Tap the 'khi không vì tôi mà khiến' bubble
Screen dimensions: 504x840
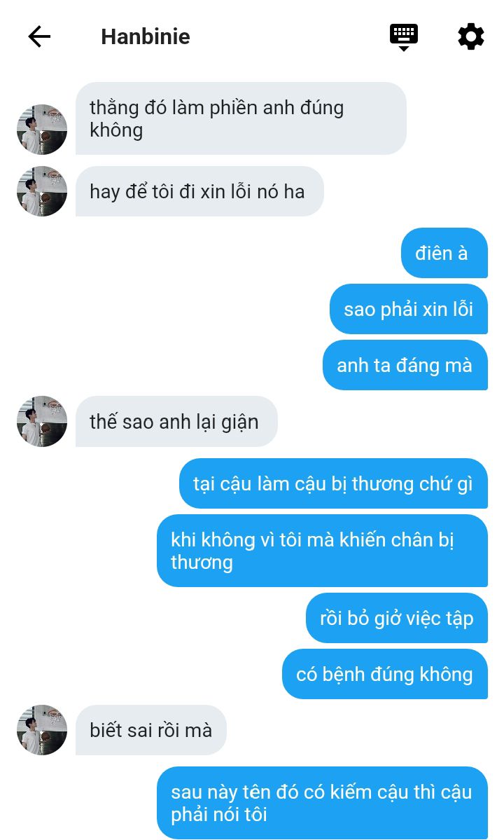[322, 551]
